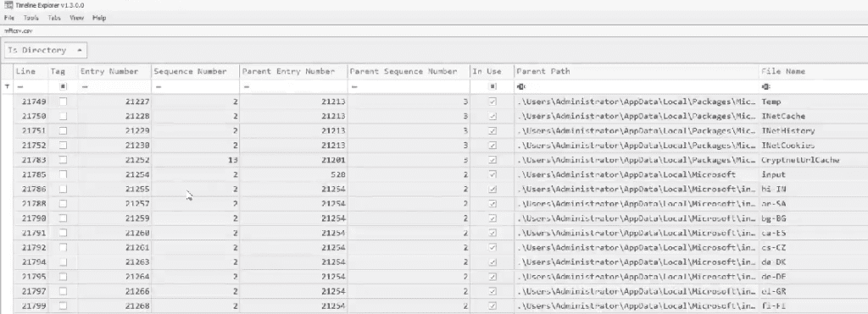Viewport: 868px width, 314px height.
Task: Tick Tag checkbox for line 21752
Action: coord(63,146)
